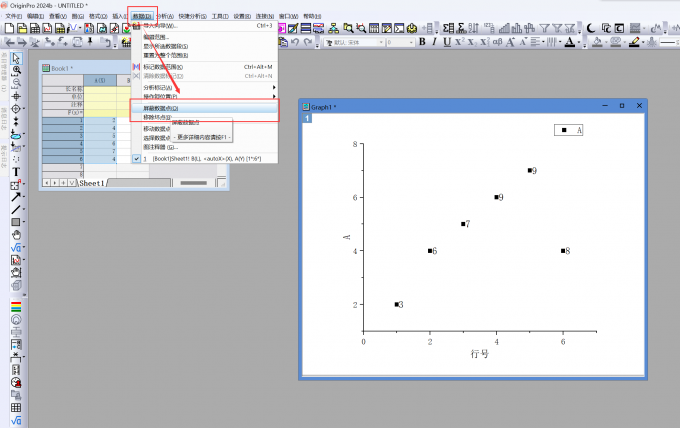The height and width of the screenshot is (428, 680).
Task: Expand 操作锁位置(P) submenu
Action: click(204, 96)
